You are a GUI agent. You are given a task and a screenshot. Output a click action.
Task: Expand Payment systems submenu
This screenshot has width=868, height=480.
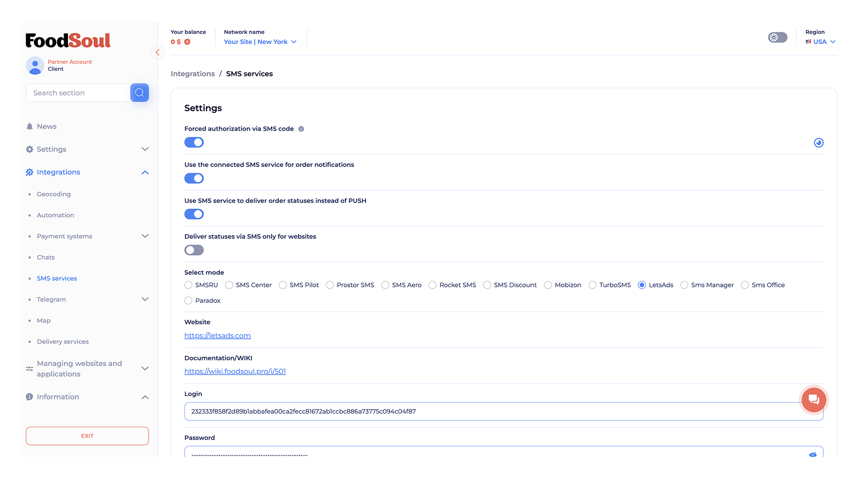pyautogui.click(x=145, y=236)
